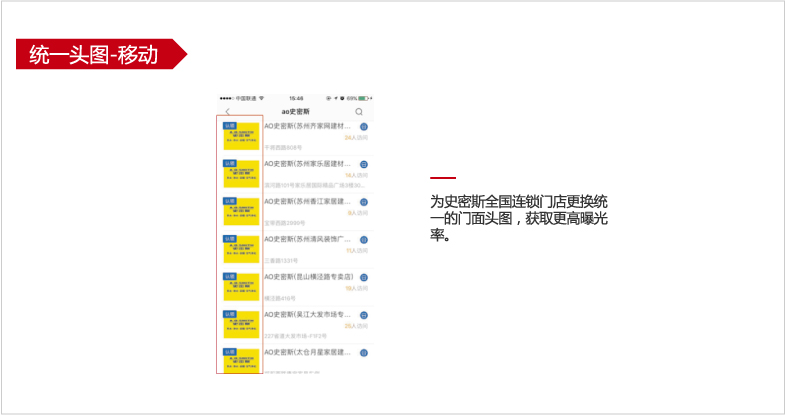The height and width of the screenshot is (415, 786).
Task: Click blue round icon beside 苏州香江家居建 store
Action: pyautogui.click(x=364, y=202)
